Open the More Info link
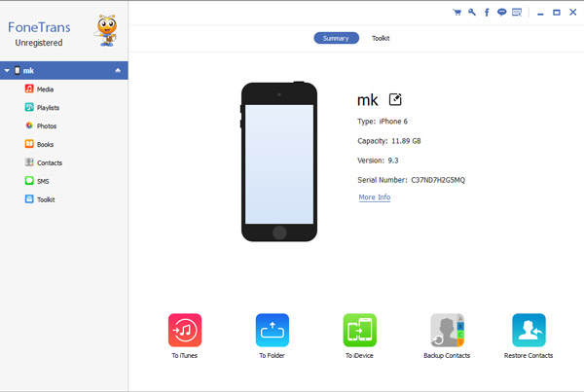This screenshot has width=584, height=392. (375, 197)
